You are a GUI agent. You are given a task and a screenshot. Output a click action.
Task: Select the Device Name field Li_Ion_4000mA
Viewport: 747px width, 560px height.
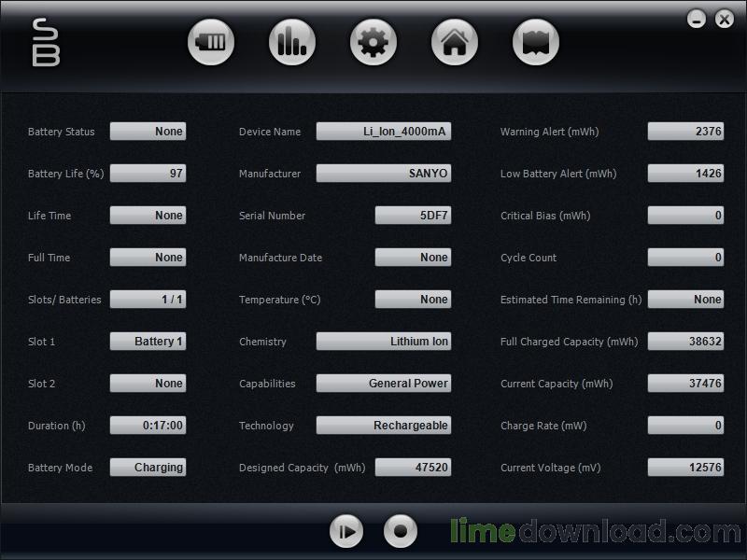pyautogui.click(x=383, y=132)
